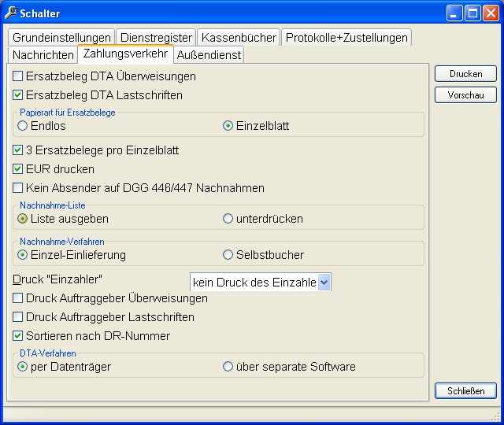Choose Einzelblatt radio option
504x425 pixels.
point(228,126)
